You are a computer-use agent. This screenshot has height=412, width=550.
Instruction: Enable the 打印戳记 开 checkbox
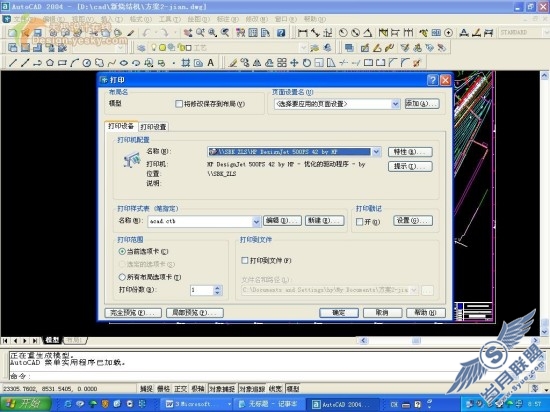[x=360, y=222]
